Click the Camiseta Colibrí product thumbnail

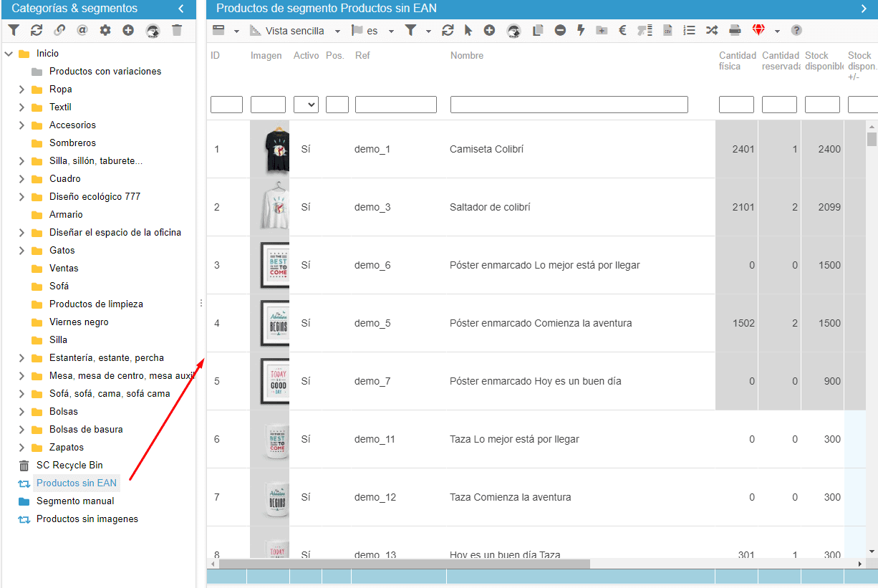pyautogui.click(x=272, y=150)
